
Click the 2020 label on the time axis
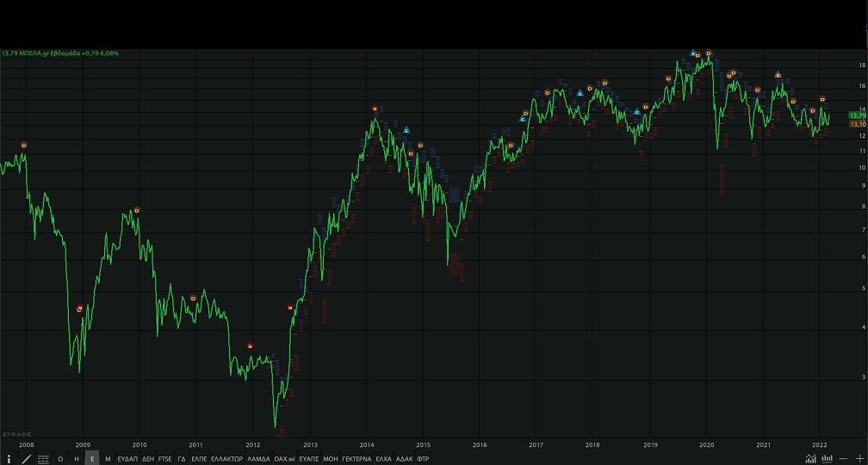(706, 444)
